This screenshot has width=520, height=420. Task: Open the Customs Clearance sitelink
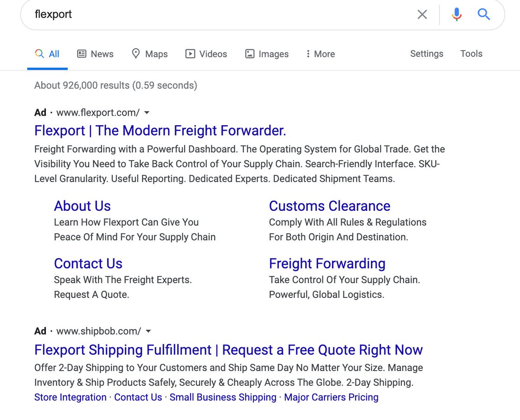[x=330, y=206]
